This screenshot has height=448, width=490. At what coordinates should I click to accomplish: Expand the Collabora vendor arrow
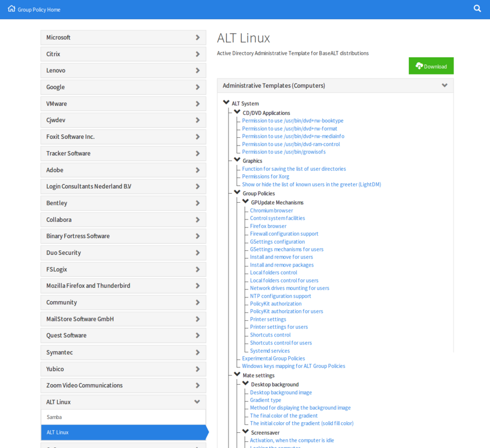pyautogui.click(x=198, y=220)
